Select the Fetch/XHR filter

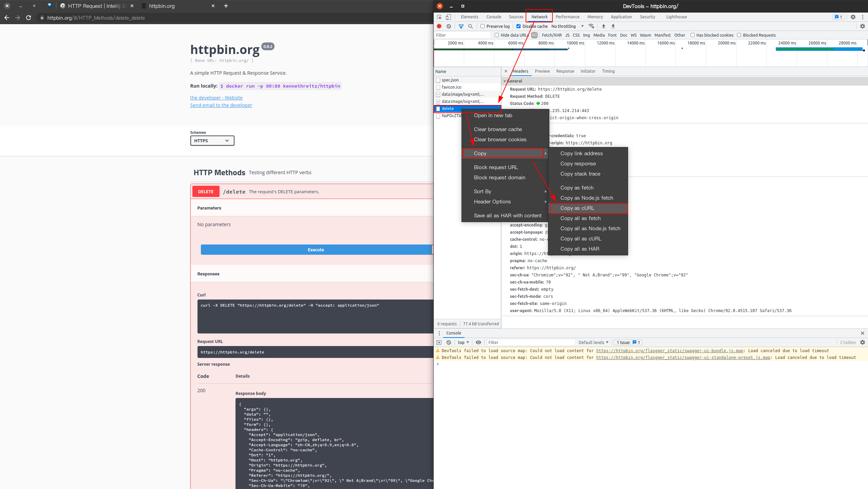point(552,35)
